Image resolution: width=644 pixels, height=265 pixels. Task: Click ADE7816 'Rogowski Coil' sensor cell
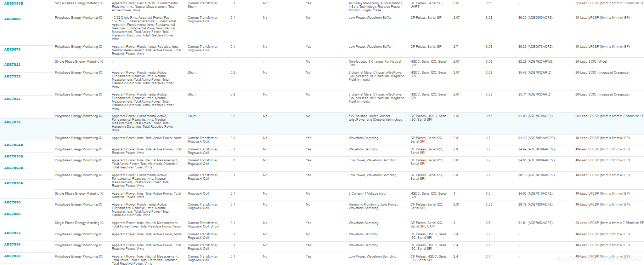198,194
